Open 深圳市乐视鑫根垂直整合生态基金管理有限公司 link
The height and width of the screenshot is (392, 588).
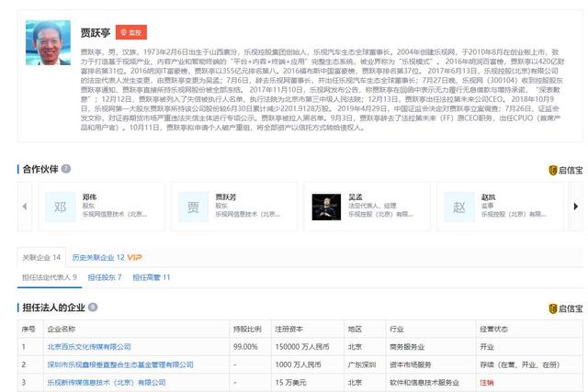[x=120, y=364]
